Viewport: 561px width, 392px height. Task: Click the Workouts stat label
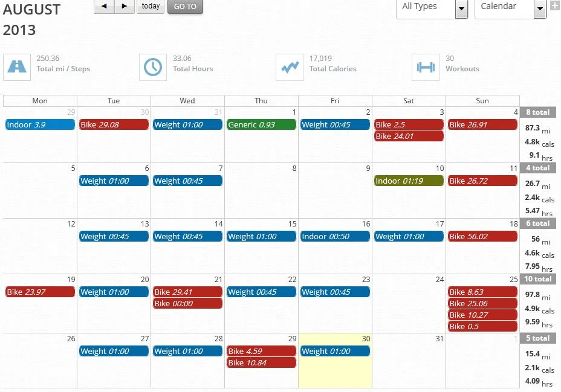(x=462, y=69)
